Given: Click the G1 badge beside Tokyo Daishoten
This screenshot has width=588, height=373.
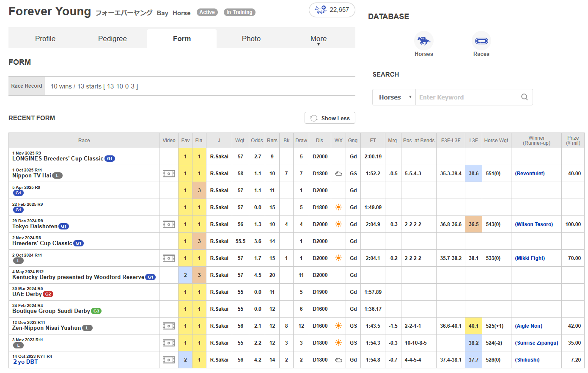Looking at the screenshot, I should (63, 227).
